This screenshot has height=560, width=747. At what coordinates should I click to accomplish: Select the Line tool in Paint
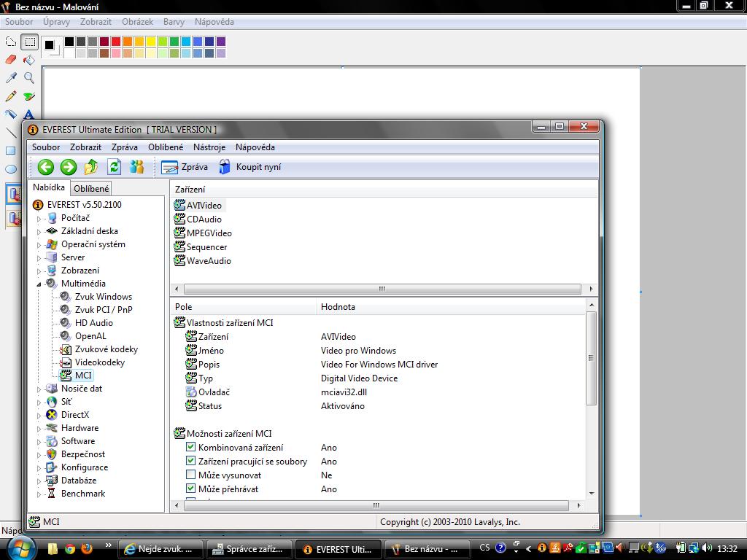pyautogui.click(x=11, y=133)
